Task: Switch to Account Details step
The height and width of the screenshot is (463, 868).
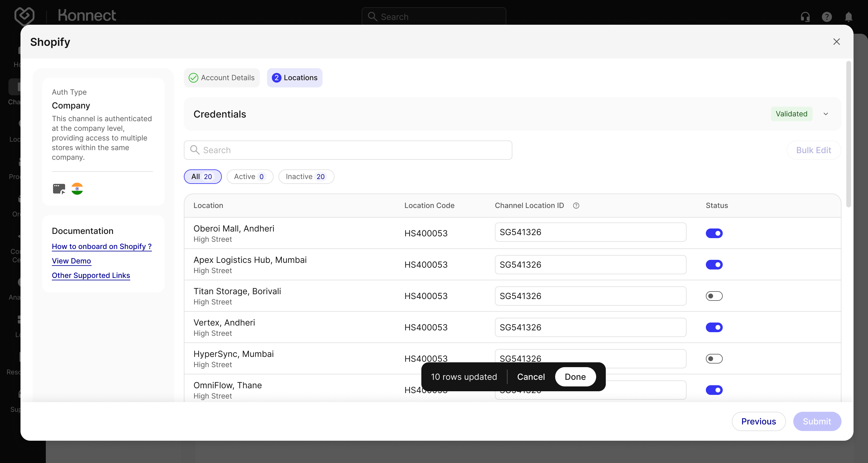Action: coord(222,78)
